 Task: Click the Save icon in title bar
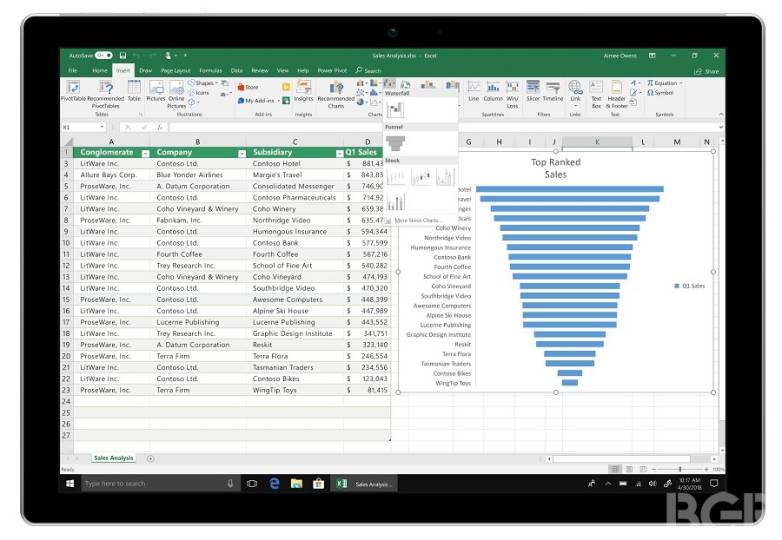click(x=123, y=55)
